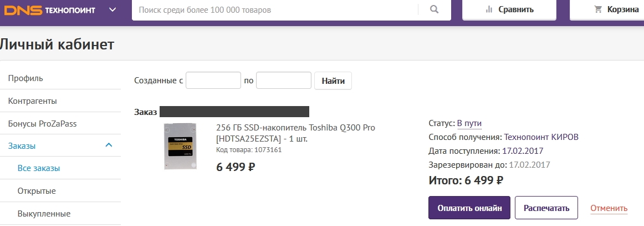
Task: Click the cart icon beside Корзина
Action: pyautogui.click(x=598, y=9)
